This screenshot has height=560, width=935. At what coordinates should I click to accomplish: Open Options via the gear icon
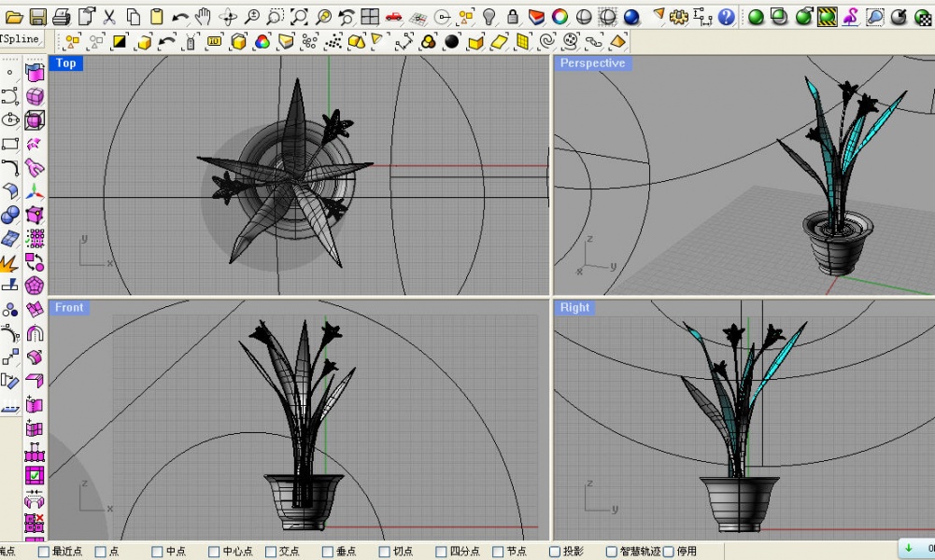pyautogui.click(x=678, y=17)
